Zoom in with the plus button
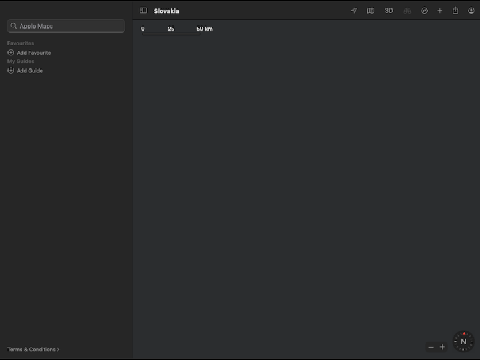 [442, 347]
